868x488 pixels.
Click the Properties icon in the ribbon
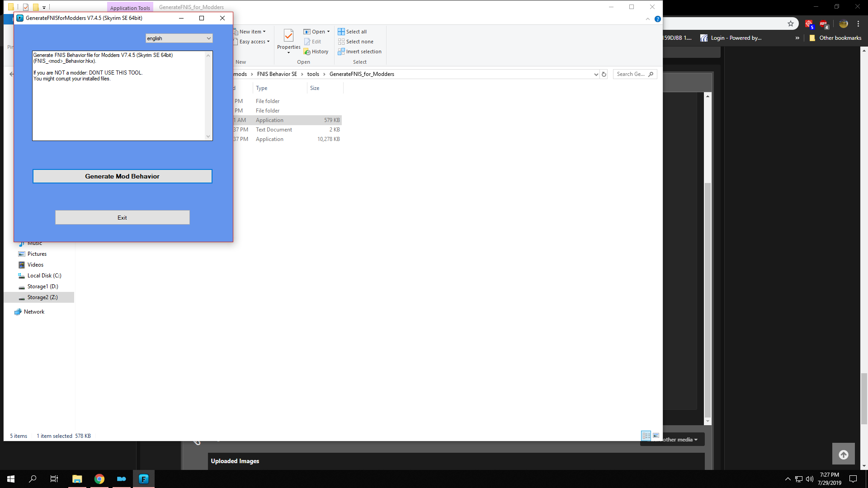click(x=288, y=36)
